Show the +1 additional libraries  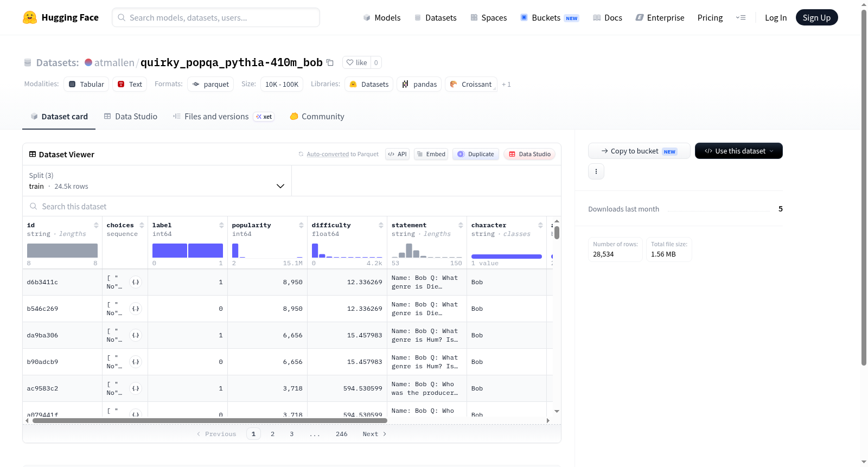tap(506, 84)
